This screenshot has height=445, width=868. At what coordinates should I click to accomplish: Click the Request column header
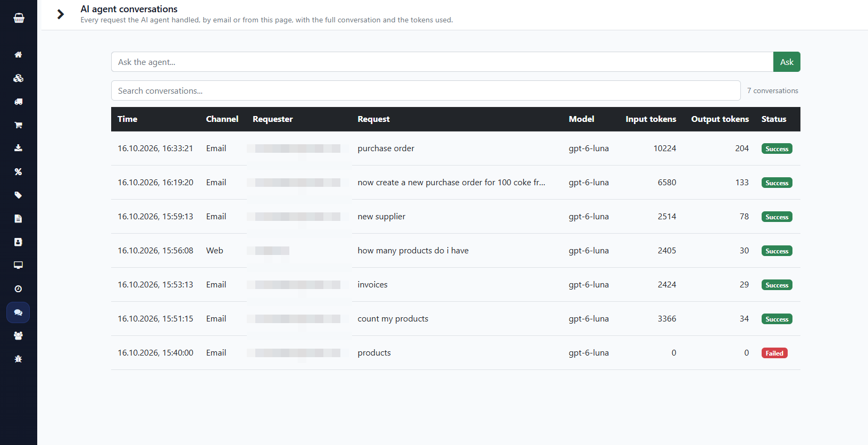tap(373, 119)
